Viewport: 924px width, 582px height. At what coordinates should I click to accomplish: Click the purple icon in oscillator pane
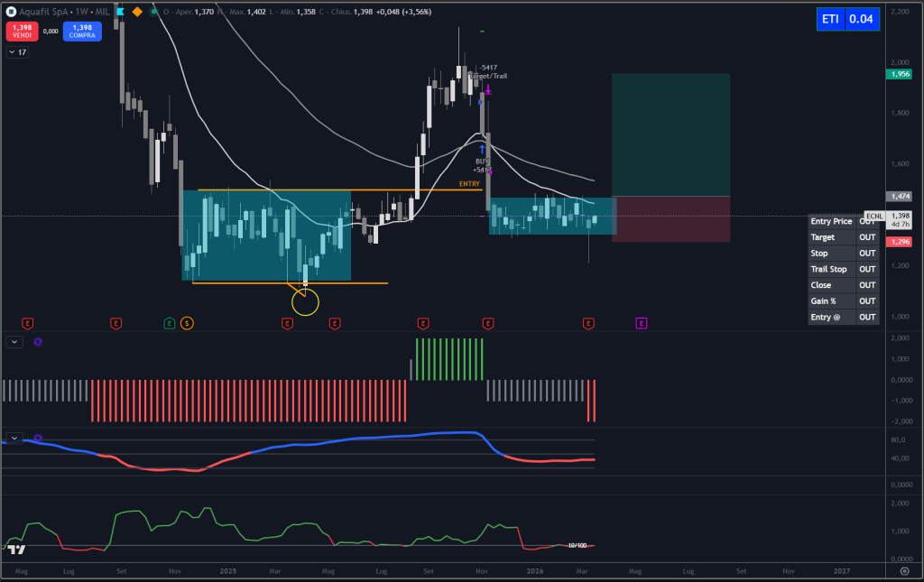tap(38, 438)
